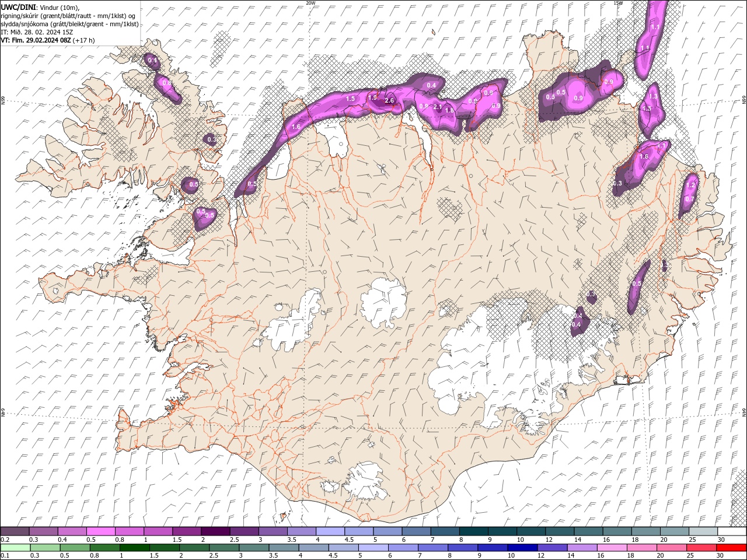
Task: Click the 1.2 precipitation value on the east coast
Action: click(x=690, y=185)
